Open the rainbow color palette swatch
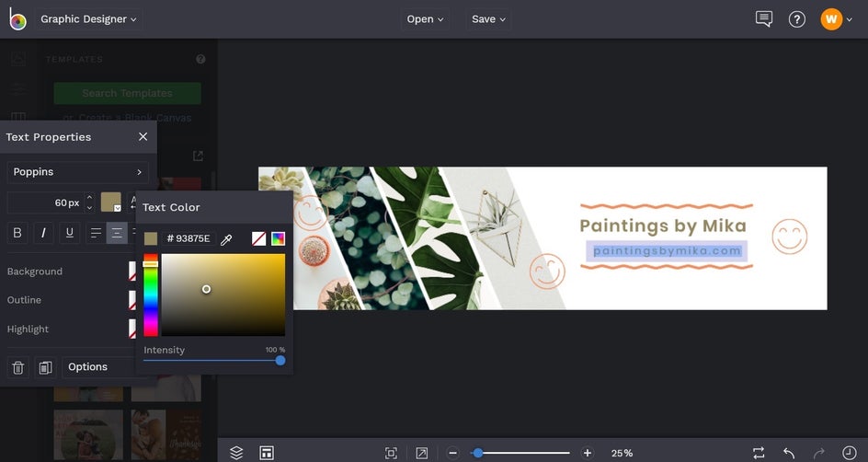Image resolution: width=868 pixels, height=462 pixels. pyautogui.click(x=278, y=238)
